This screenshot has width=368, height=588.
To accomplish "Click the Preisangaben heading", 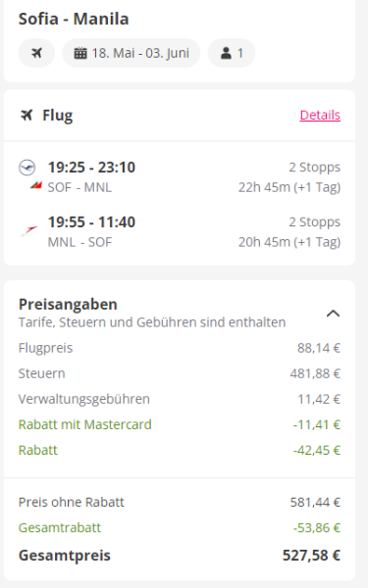I will [x=68, y=304].
